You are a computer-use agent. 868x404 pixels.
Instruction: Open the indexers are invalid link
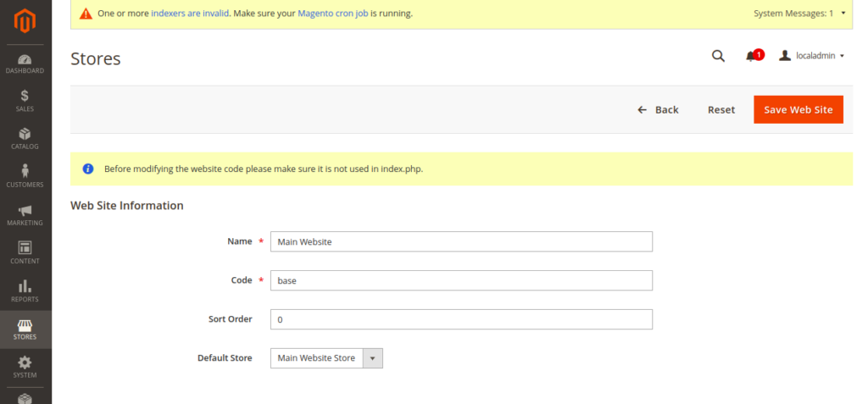190,14
